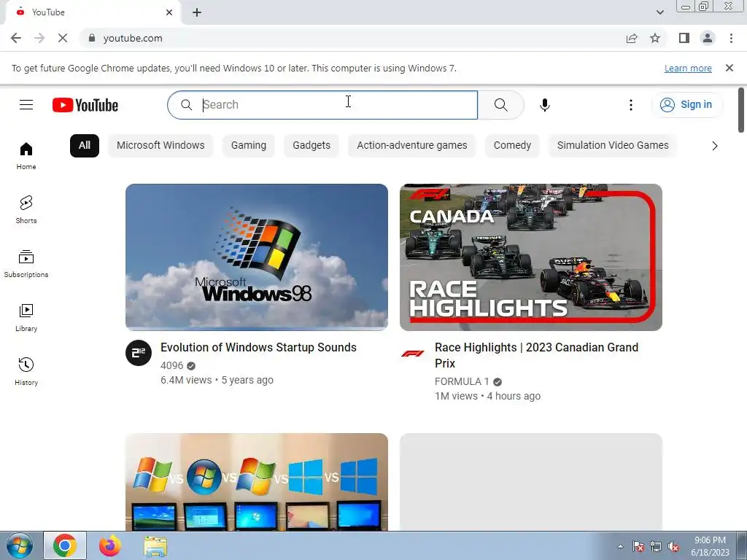Select the Simulation Video Games chip
Screen dimensions: 747x560
coord(613,146)
